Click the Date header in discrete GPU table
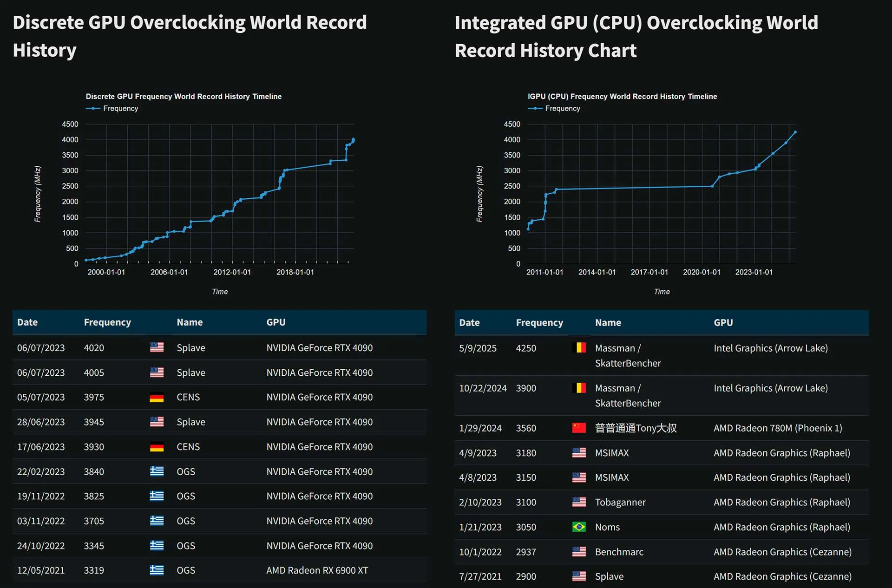 pos(27,322)
